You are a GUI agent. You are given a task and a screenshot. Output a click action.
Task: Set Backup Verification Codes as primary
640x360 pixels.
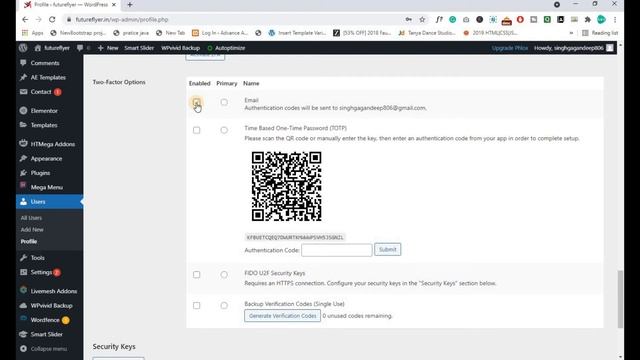click(x=224, y=305)
